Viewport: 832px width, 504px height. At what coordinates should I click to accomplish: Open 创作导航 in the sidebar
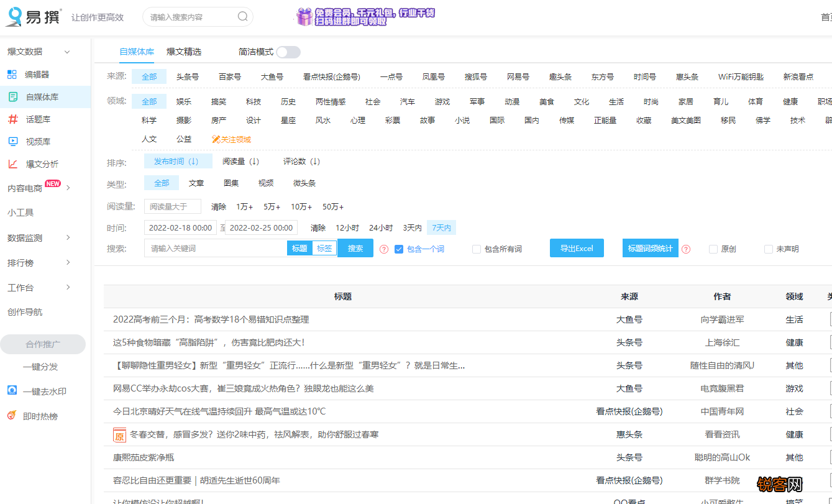pyautogui.click(x=25, y=312)
